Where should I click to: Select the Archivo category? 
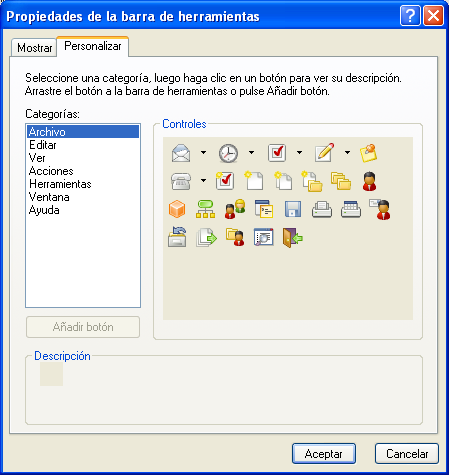pyautogui.click(x=83, y=132)
